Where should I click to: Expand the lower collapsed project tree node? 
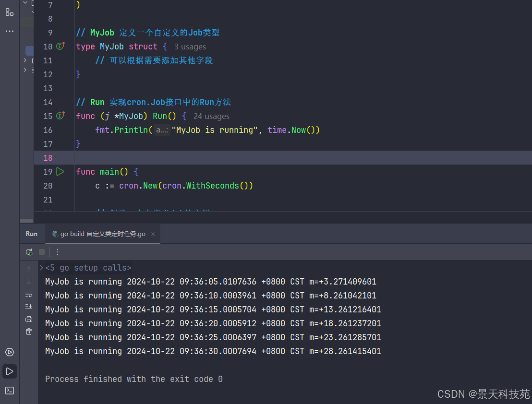pos(25,70)
